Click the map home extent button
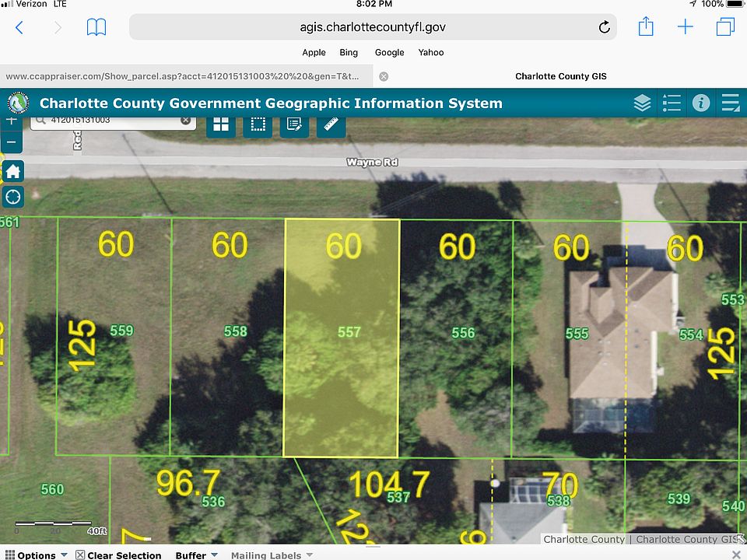Viewport: 747px width, 560px height. [13, 171]
